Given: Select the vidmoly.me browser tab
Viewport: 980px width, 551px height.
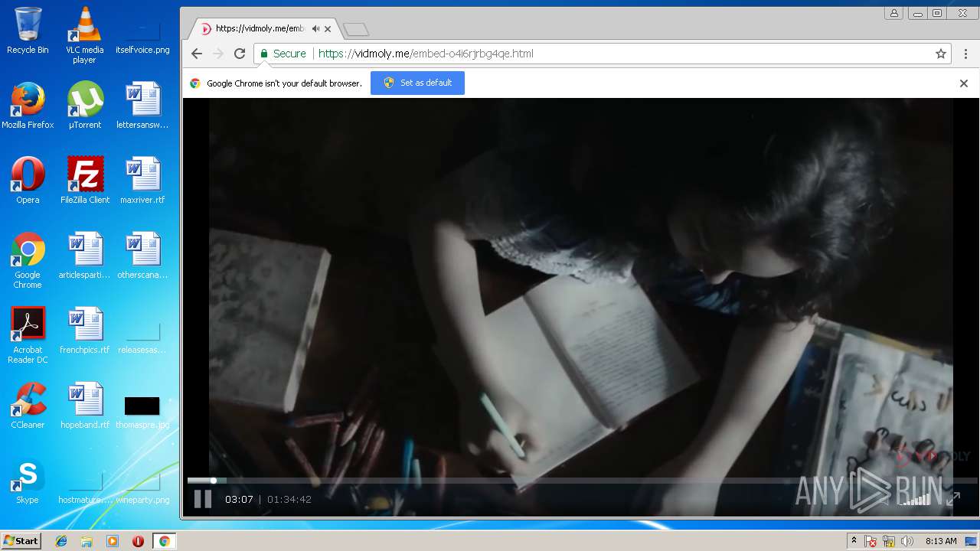Looking at the screenshot, I should (265, 29).
